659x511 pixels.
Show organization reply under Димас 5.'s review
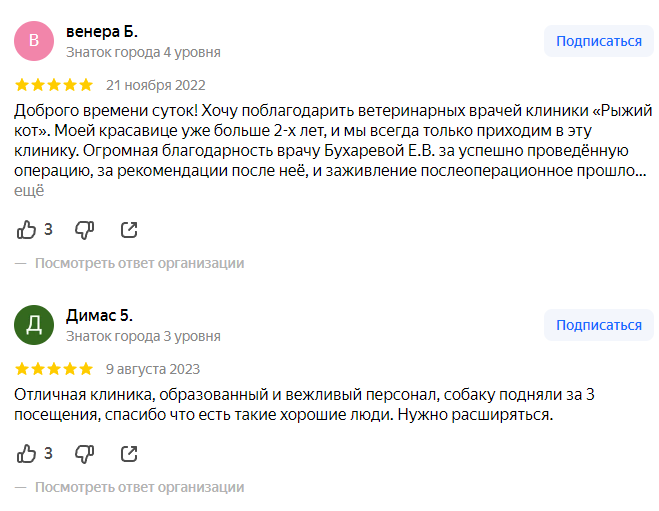[x=139, y=488]
